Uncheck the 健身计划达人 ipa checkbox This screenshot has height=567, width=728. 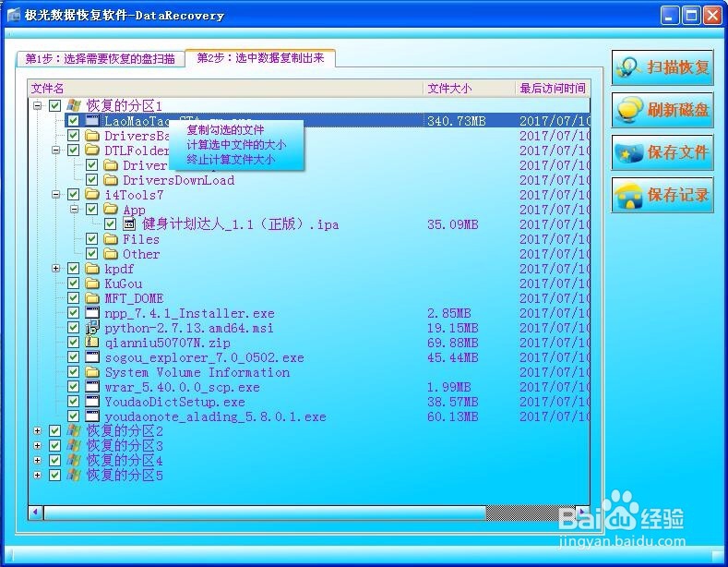(x=110, y=224)
